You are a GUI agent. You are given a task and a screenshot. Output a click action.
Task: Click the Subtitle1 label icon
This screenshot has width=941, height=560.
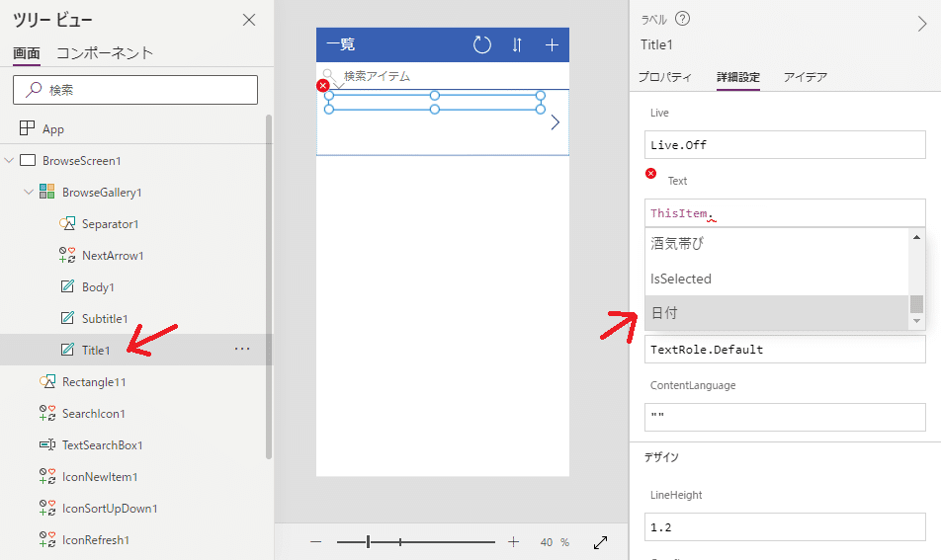click(x=67, y=318)
